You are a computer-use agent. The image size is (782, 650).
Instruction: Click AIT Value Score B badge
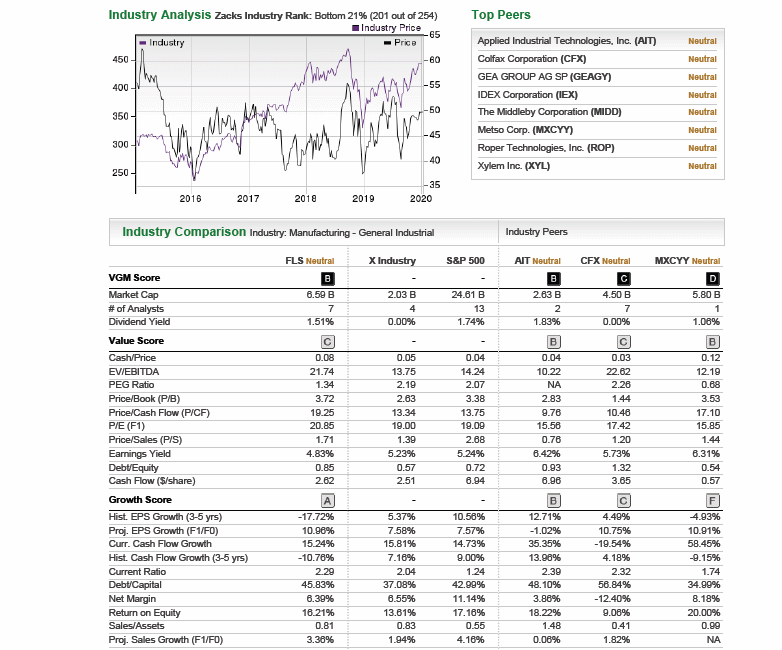point(554,342)
